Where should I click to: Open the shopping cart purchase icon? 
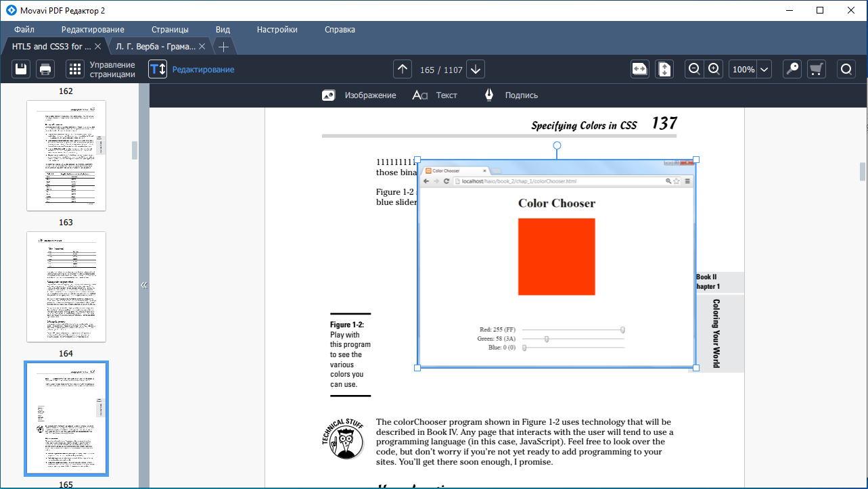coord(817,69)
